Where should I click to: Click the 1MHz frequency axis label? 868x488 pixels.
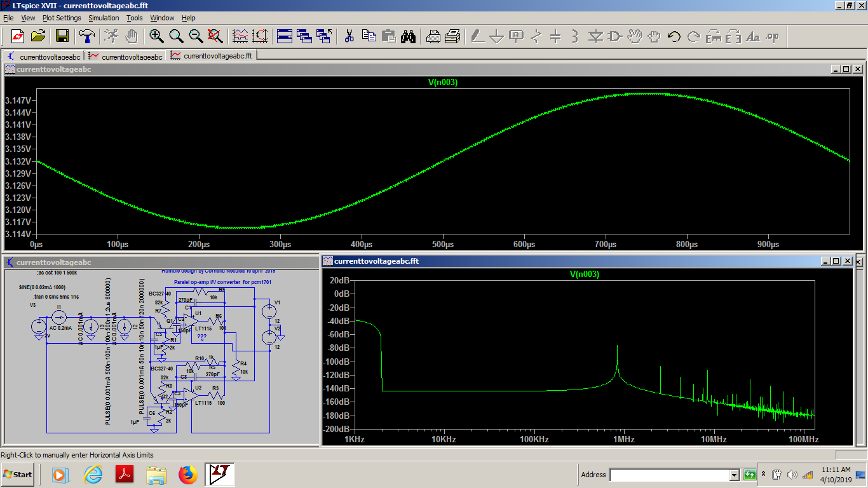[624, 439]
